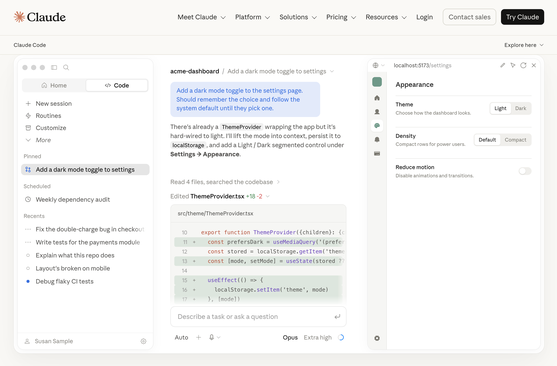This screenshot has height=366, width=557.
Task: Open Weekly dependency audit scheduled task
Action: point(85,199)
